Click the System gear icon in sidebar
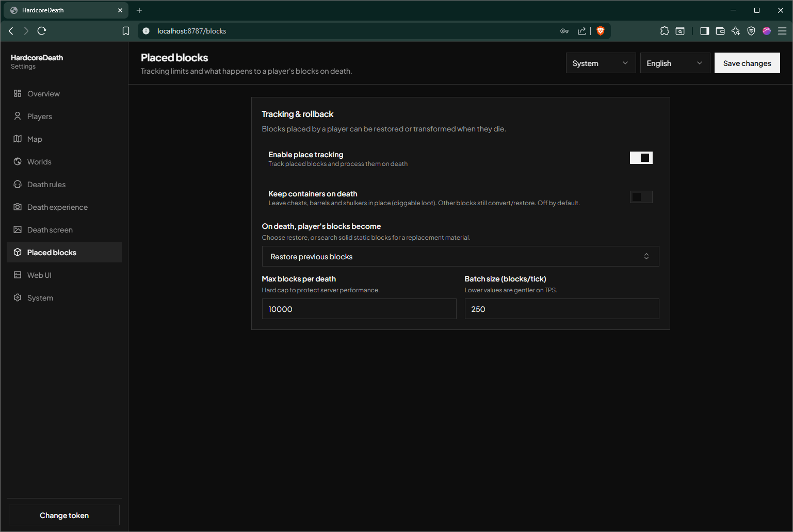The image size is (793, 532). click(18, 297)
